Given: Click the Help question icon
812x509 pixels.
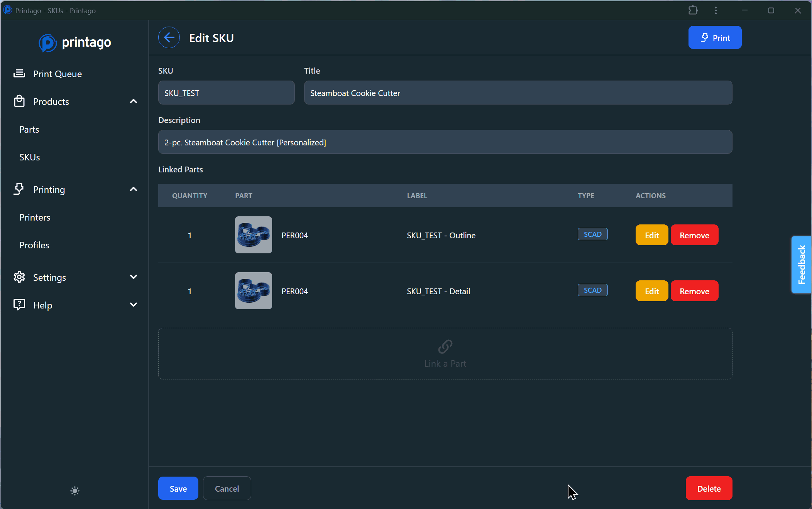Looking at the screenshot, I should coord(19,305).
